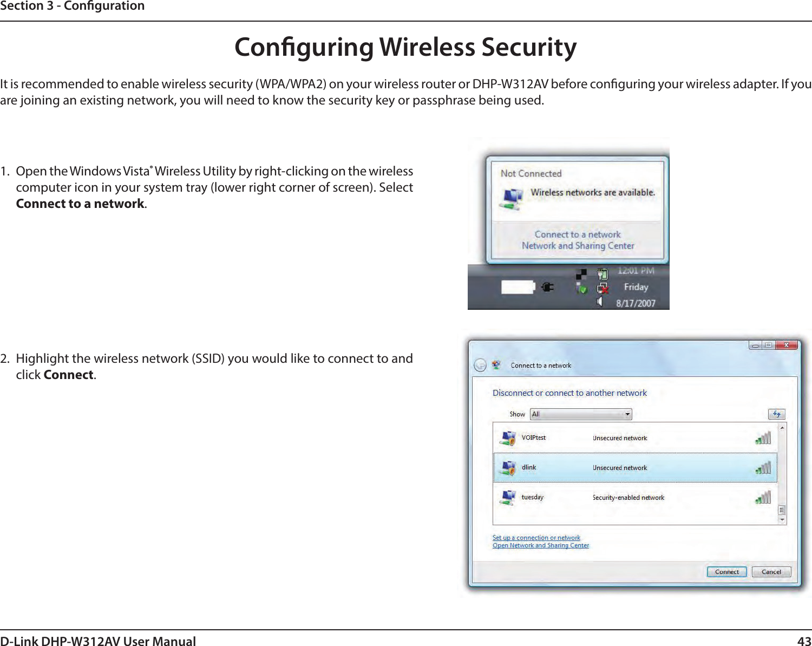The width and height of the screenshot is (812, 646).
Task: Click the Cancel button
Action: point(771,572)
